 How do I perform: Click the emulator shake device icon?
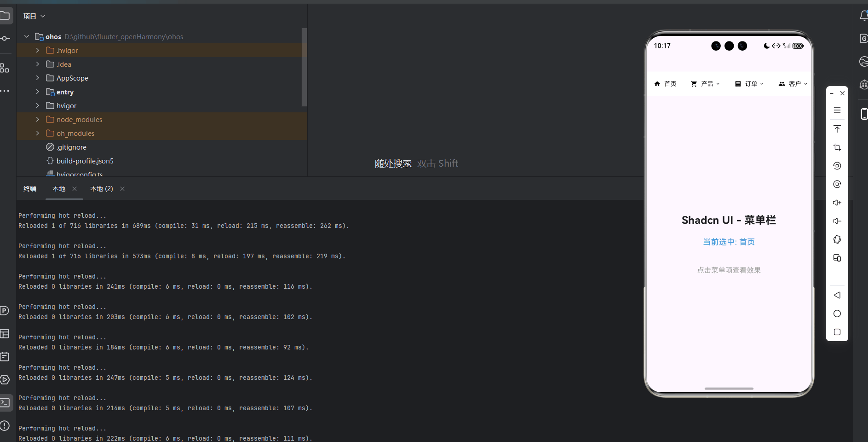837,239
